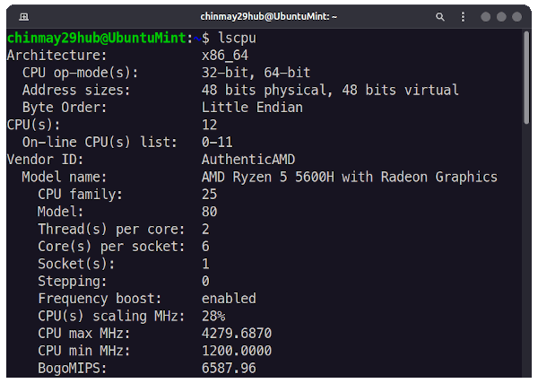Close the terminal with the third gray circle
The image size is (538, 392).
pyautogui.click(x=516, y=16)
